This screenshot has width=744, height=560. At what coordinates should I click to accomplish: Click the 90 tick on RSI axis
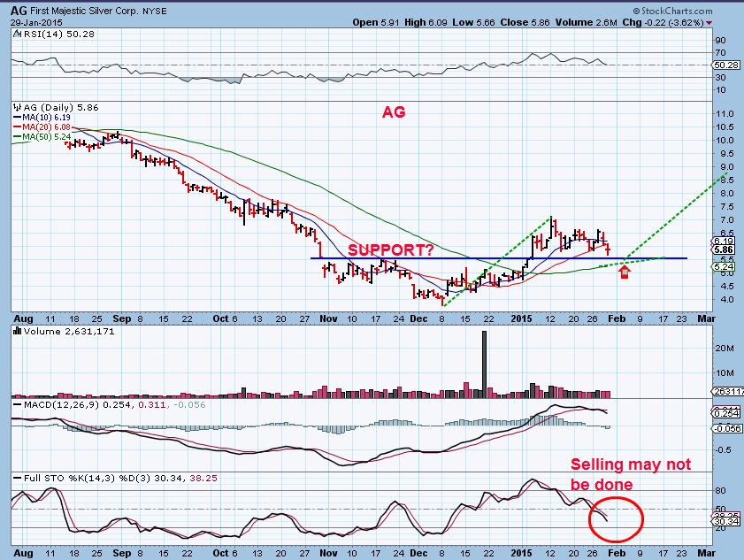720,41
